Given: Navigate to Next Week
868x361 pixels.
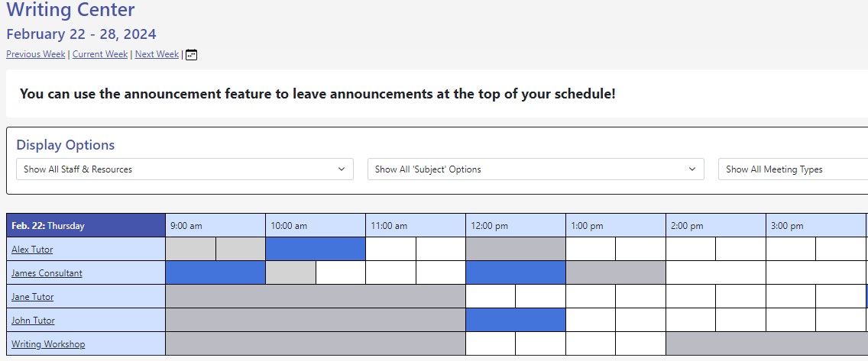Looking at the screenshot, I should tap(157, 54).
